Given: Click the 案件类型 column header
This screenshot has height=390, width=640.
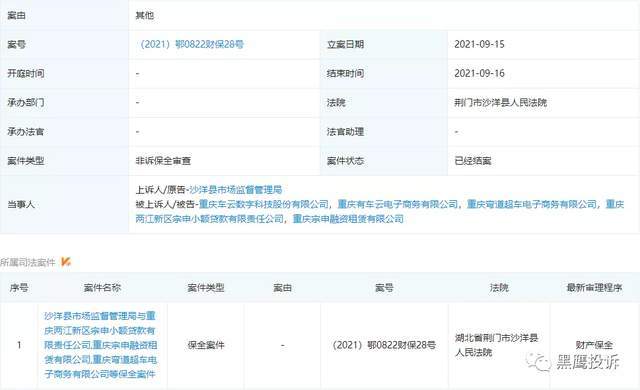Looking at the screenshot, I should pos(206,288).
